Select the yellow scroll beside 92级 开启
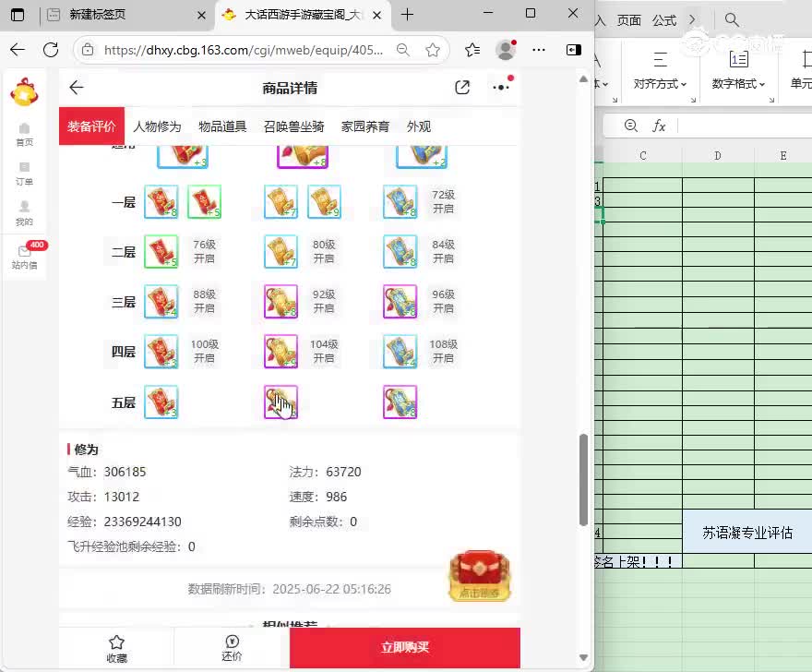 click(281, 301)
